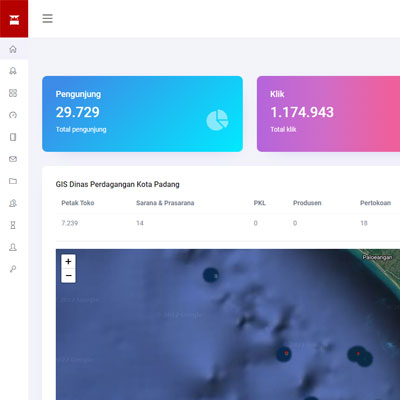Click the Pertokoan column header
400x400 pixels.
pos(375,203)
